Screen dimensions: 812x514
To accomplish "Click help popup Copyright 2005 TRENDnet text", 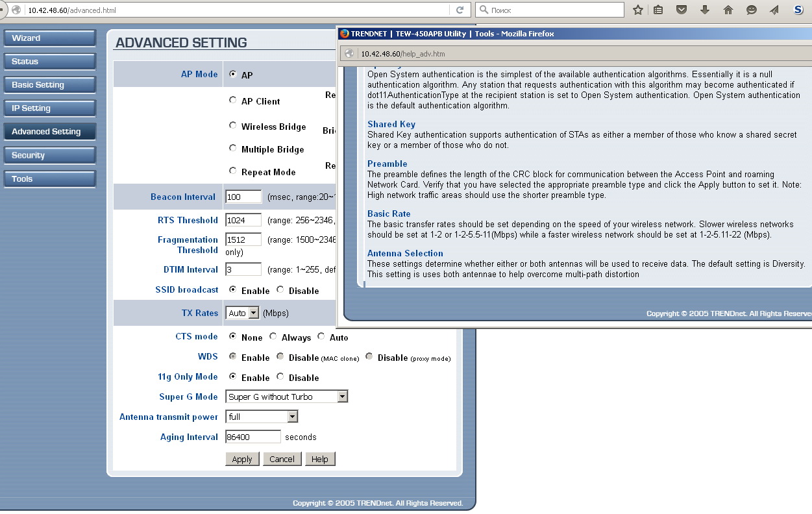I will pos(729,313).
